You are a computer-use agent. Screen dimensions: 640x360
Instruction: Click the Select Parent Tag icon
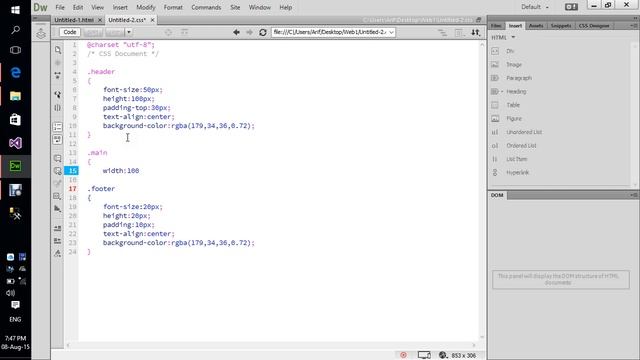(58, 94)
